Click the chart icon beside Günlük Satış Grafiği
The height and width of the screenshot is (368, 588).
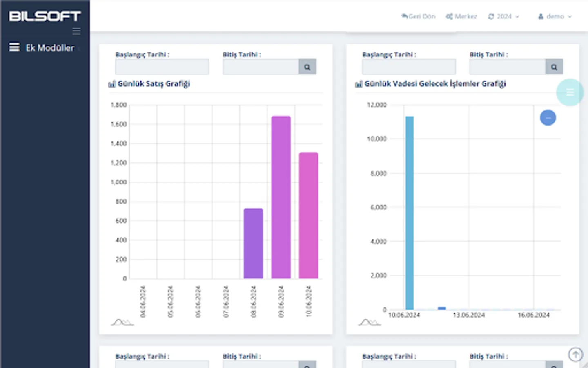(x=112, y=84)
